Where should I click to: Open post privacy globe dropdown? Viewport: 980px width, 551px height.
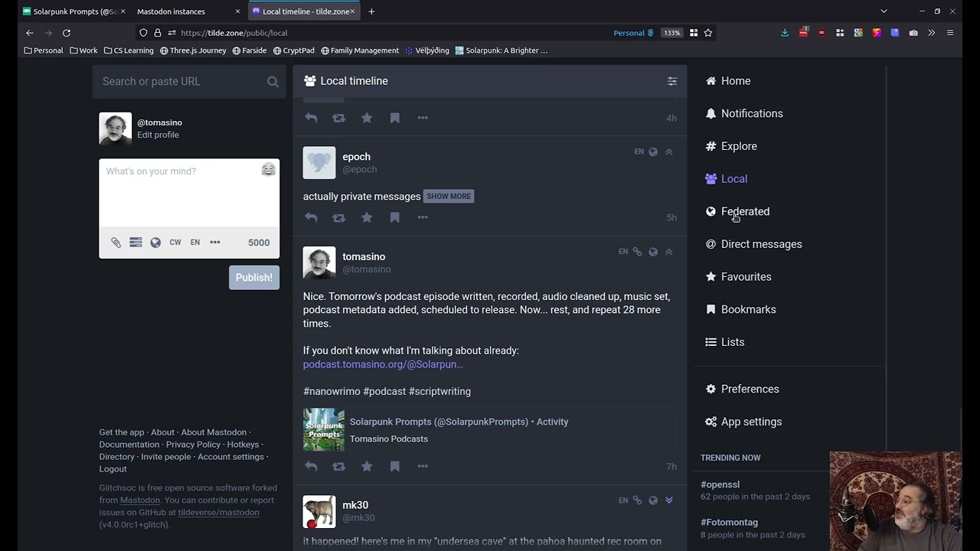(155, 243)
